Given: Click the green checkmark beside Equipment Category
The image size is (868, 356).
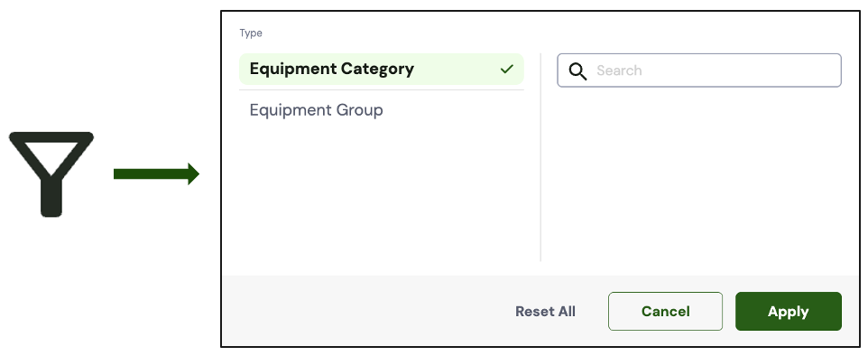Looking at the screenshot, I should 506,70.
